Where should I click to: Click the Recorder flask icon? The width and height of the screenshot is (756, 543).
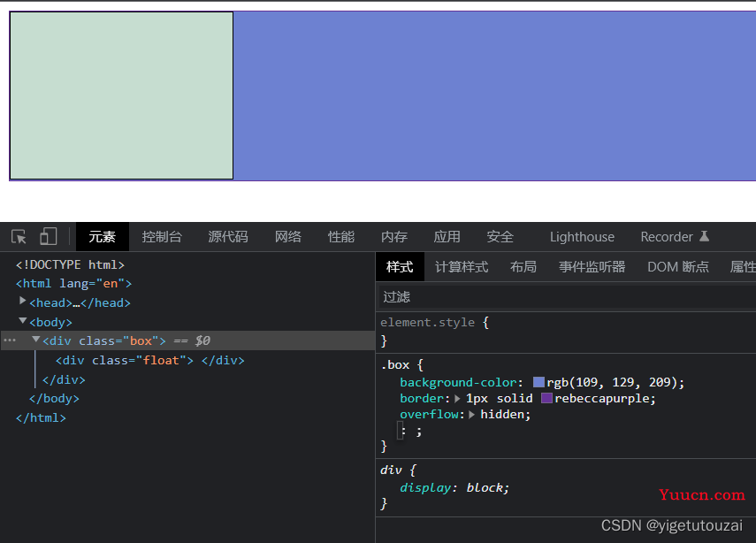click(705, 236)
